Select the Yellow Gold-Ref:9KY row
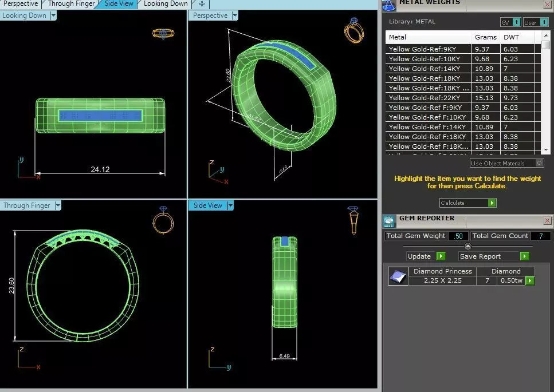554x392 pixels. 463,49
